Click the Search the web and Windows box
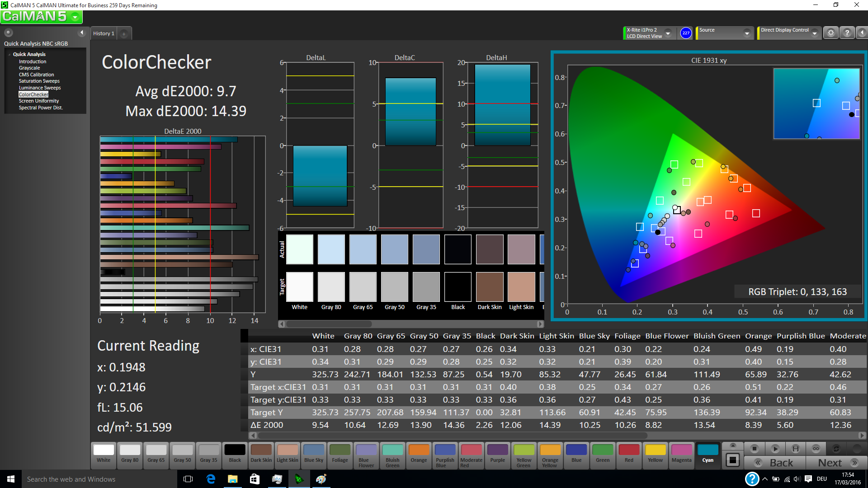 (99, 479)
